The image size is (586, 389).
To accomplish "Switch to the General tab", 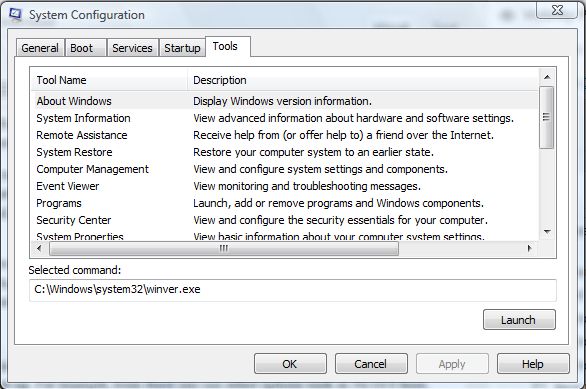I will point(40,48).
